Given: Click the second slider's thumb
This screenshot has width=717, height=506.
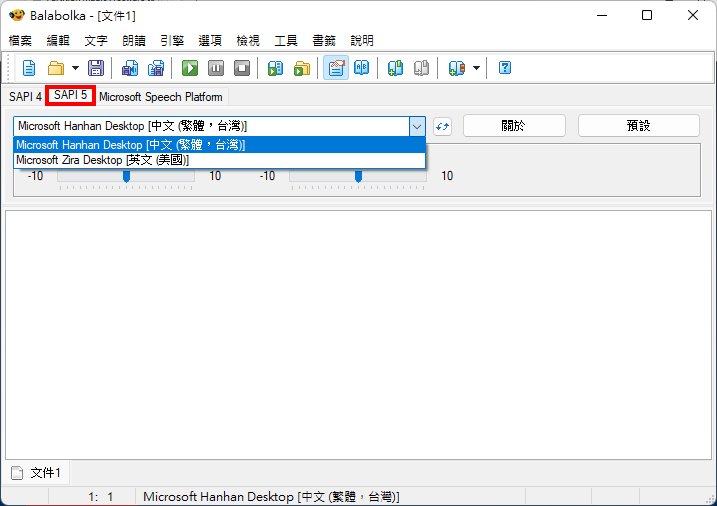Looking at the screenshot, I should click(x=358, y=176).
